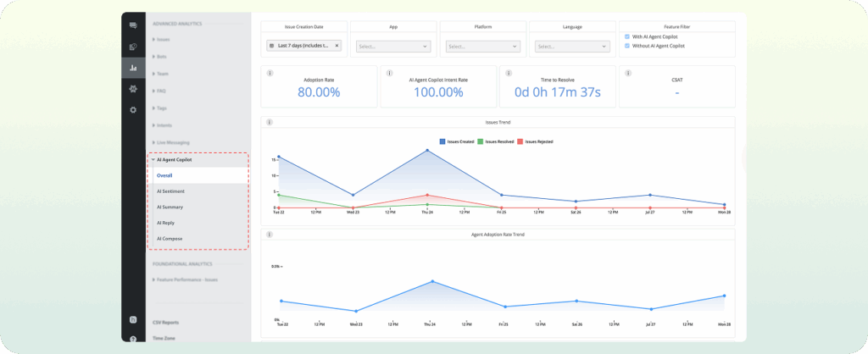Click the info icon for Issues Trend chart
Image resolution: width=868 pixels, height=354 pixels.
click(270, 122)
